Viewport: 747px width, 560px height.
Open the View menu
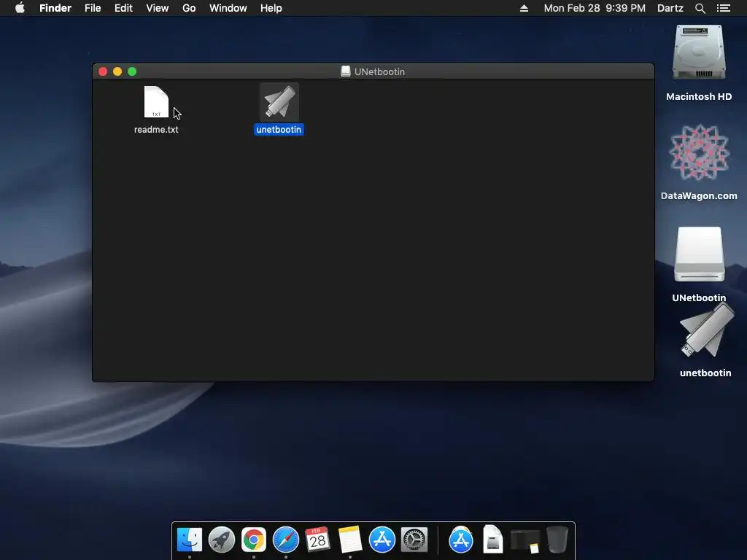point(158,8)
